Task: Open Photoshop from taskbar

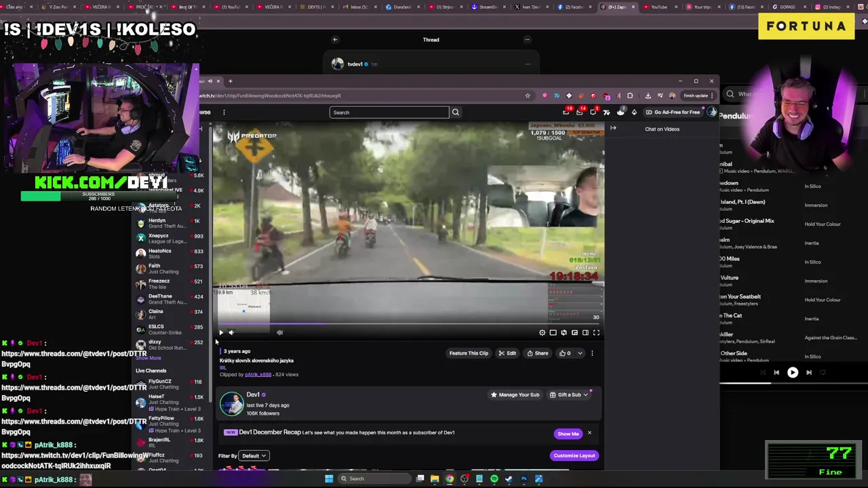Action: point(524,479)
